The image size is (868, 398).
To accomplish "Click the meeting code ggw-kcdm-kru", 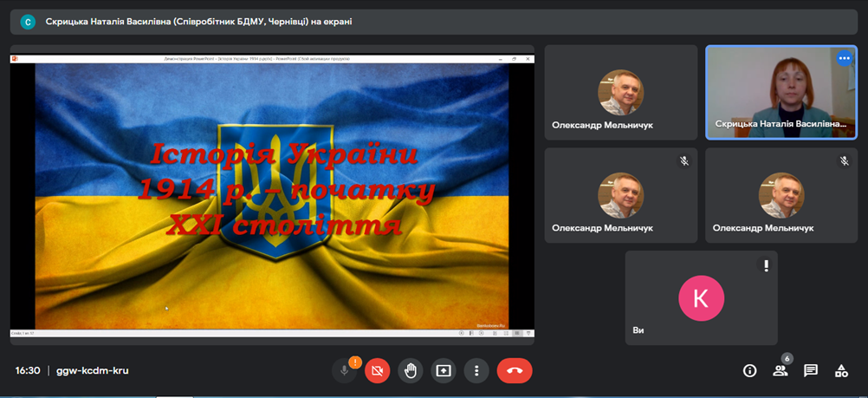I will (x=93, y=370).
